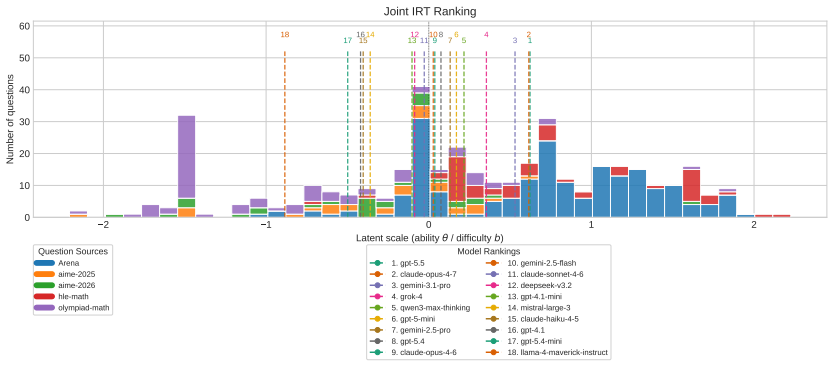Click the 'Model Rankings' legend heading
834x366 pixels.
coord(488,251)
